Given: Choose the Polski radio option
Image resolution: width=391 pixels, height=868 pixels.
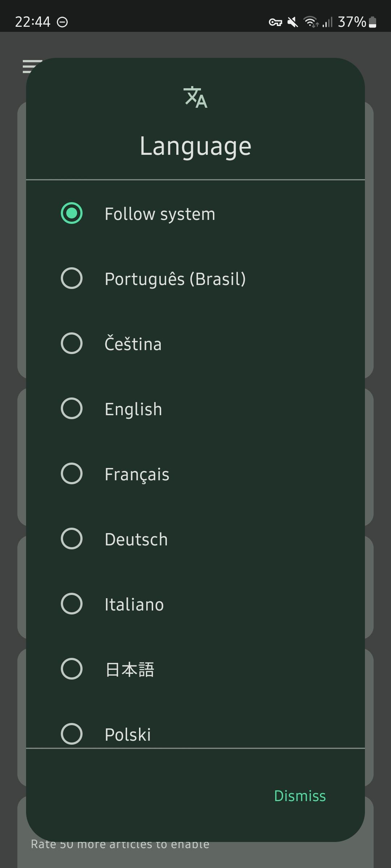Looking at the screenshot, I should (72, 734).
